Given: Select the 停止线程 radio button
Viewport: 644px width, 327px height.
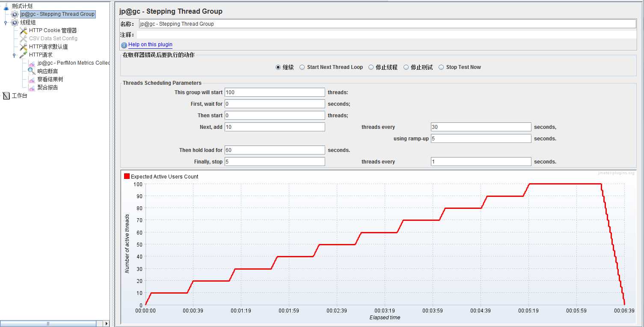Looking at the screenshot, I should point(371,67).
